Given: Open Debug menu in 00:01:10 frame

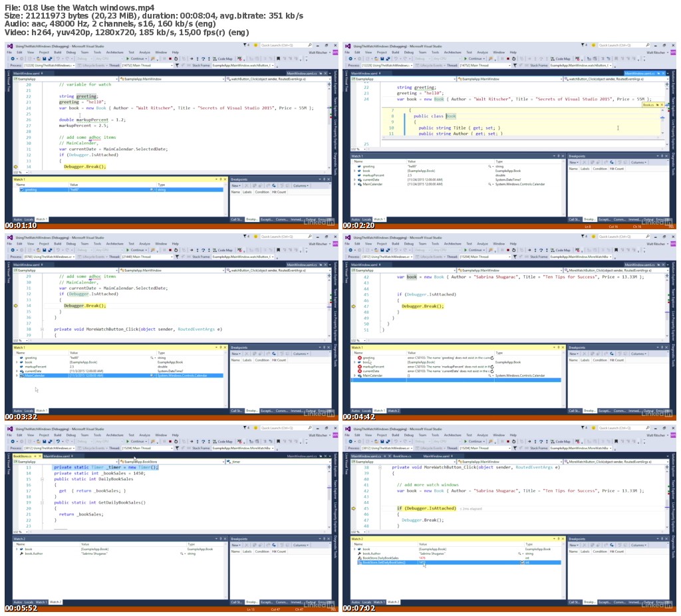Looking at the screenshot, I should click(71, 52).
